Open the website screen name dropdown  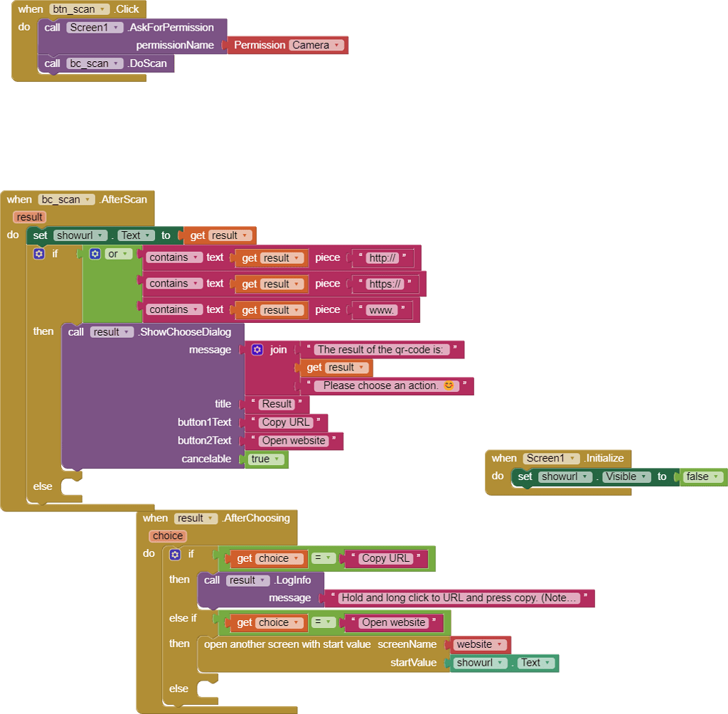pos(480,645)
